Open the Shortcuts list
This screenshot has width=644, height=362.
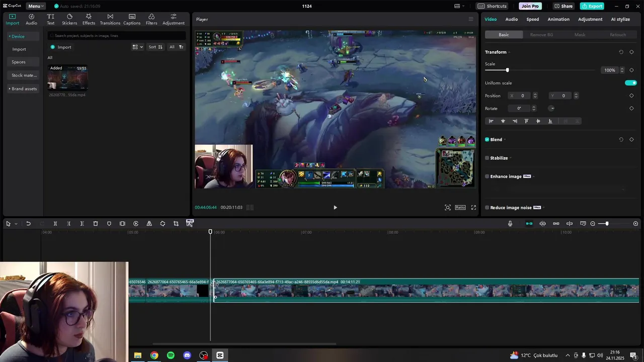point(493,6)
